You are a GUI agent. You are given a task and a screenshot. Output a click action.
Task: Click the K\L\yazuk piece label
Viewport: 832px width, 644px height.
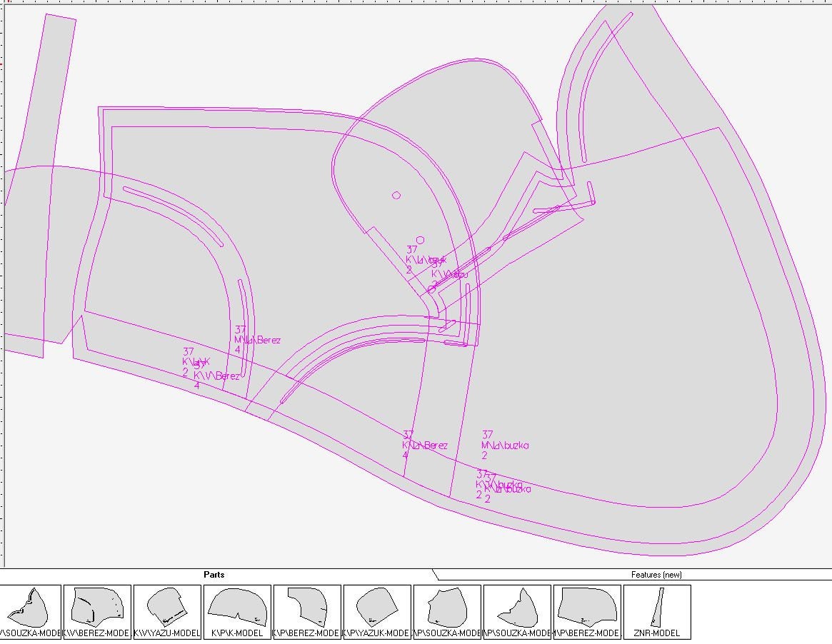(426, 261)
